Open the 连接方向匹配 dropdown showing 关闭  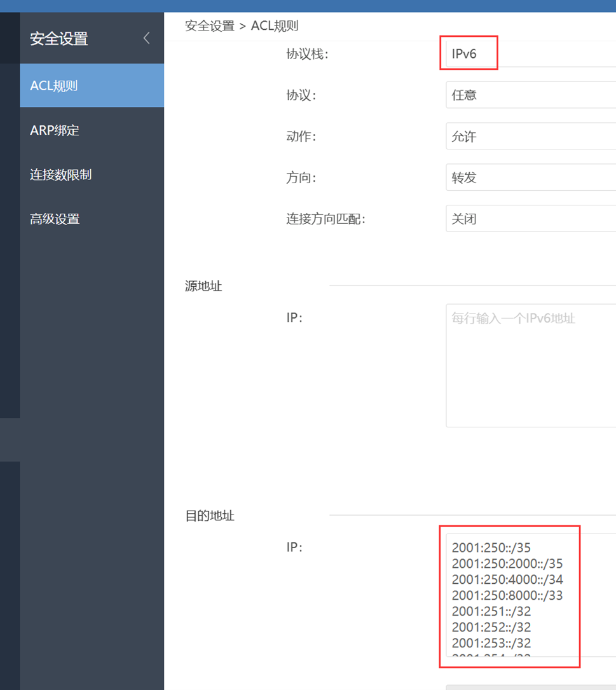[x=531, y=219]
